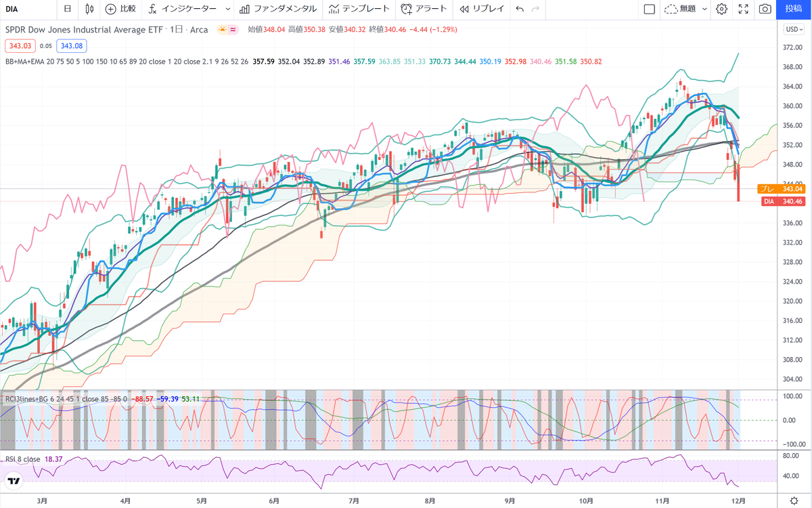Open chart settings gear in top toolbar
Image resolution: width=812 pixels, height=508 pixels.
point(721,9)
